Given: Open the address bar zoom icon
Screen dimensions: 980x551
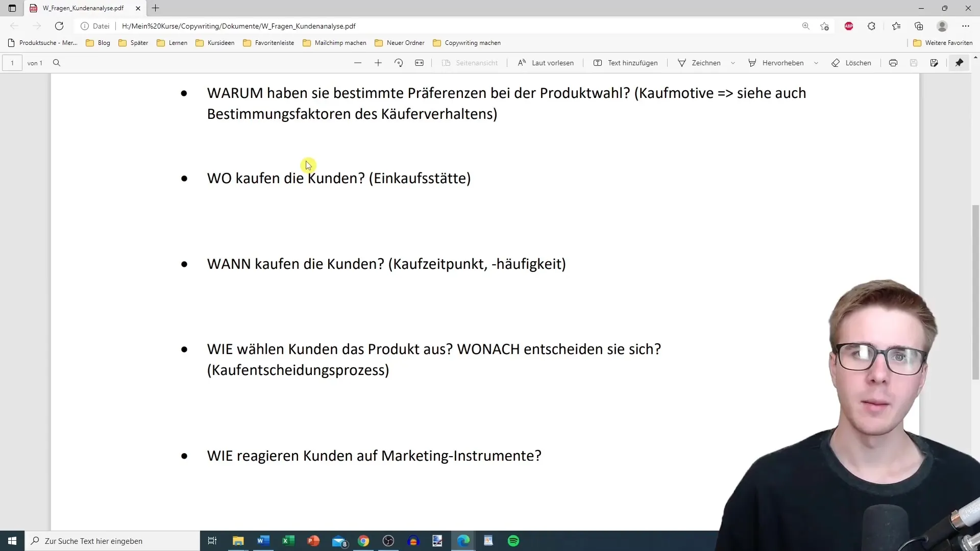Looking at the screenshot, I should click(806, 26).
